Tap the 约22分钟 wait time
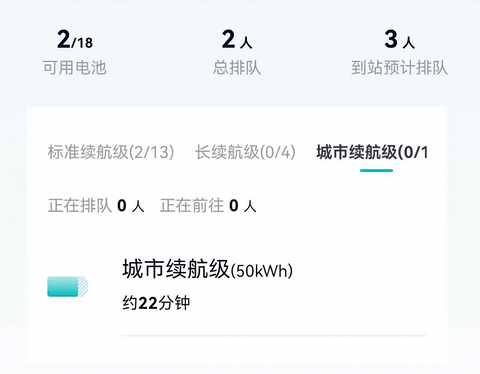The width and height of the screenshot is (480, 374). [156, 303]
